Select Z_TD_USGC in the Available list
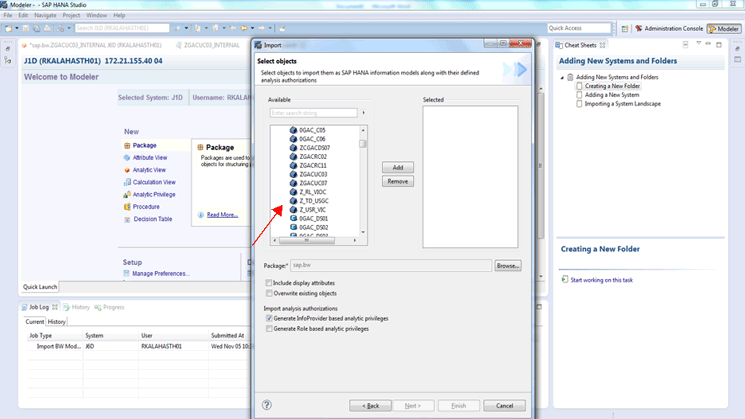 (309, 201)
